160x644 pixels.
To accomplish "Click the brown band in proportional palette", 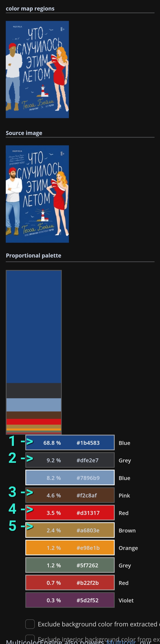I will point(34,415).
